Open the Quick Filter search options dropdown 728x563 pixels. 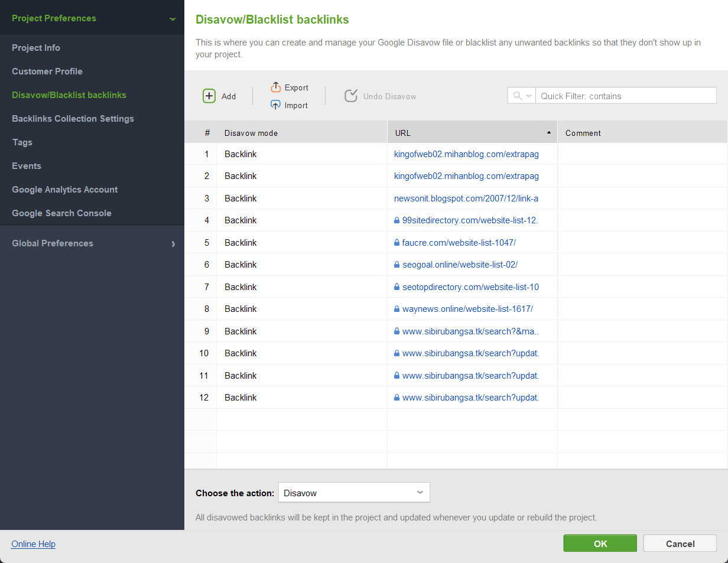coord(529,96)
